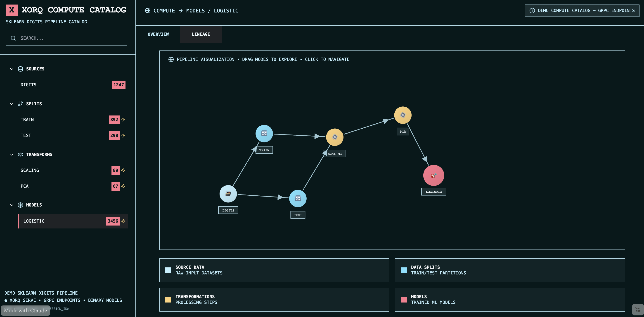The image size is (644, 317).
Task: Click the search magnifier icon
Action: click(13, 38)
